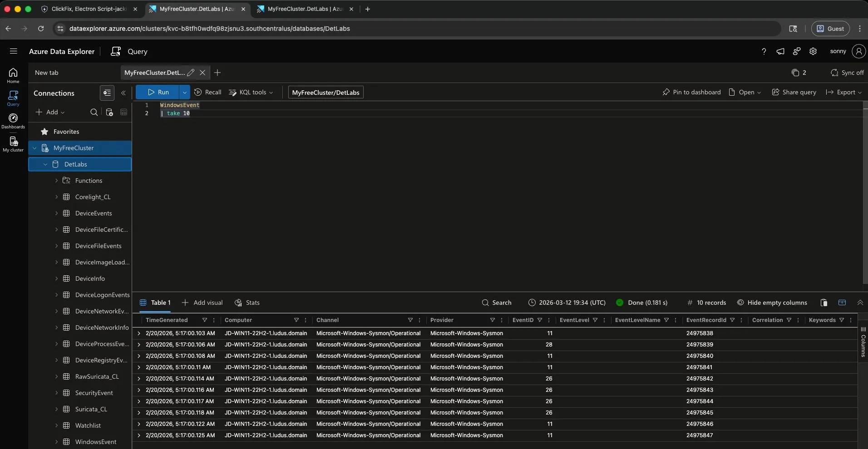The image size is (868, 449).
Task: Expand the DeviceEvents table
Action: (56, 213)
